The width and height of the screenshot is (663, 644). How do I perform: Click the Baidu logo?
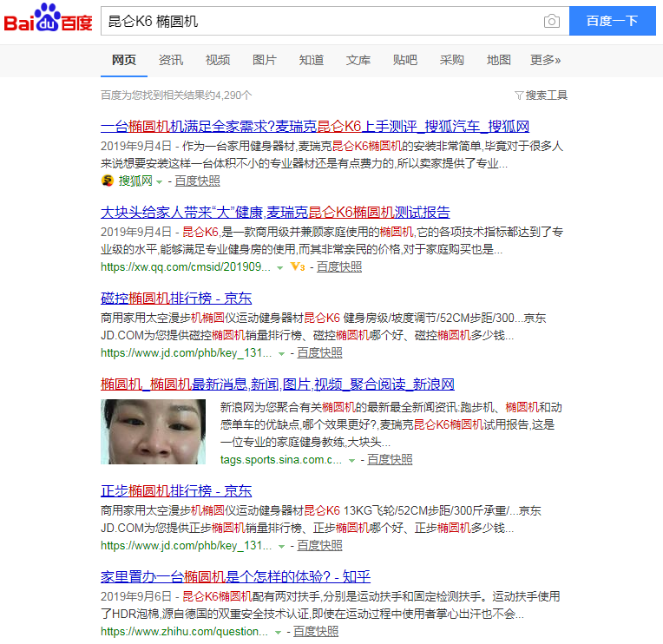[48, 22]
